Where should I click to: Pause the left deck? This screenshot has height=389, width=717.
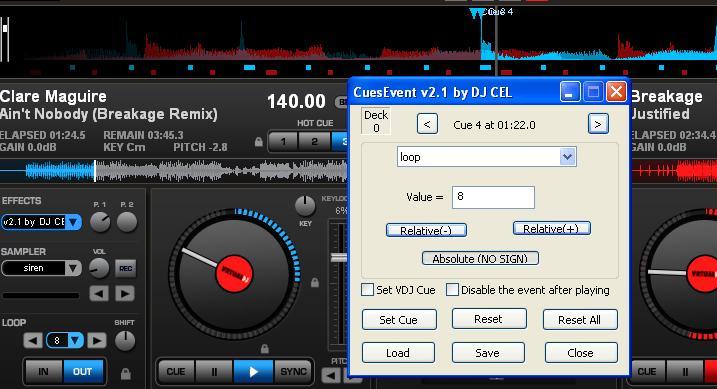(x=214, y=372)
